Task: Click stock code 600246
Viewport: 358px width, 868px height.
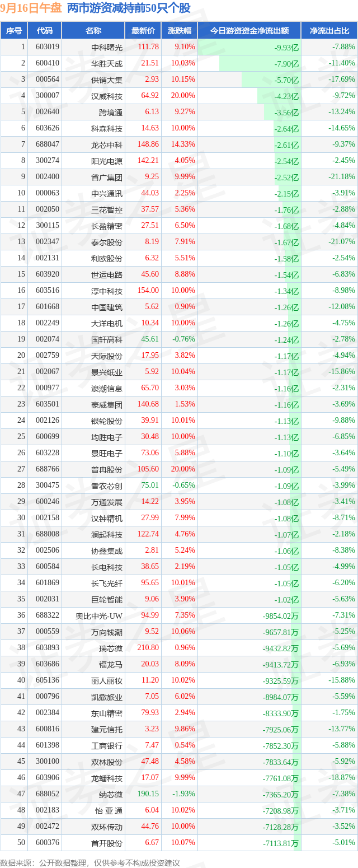Action: (x=48, y=502)
